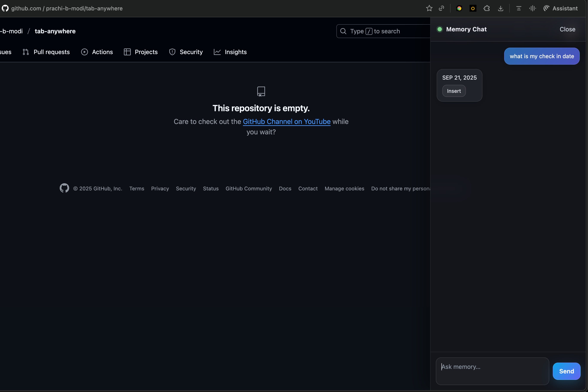This screenshot has width=588, height=392.
Task: Open the Assistant panel button
Action: coord(561,8)
